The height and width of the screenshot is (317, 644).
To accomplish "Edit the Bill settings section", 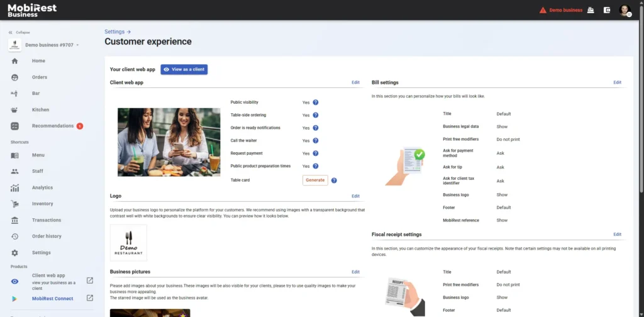I will (x=617, y=82).
